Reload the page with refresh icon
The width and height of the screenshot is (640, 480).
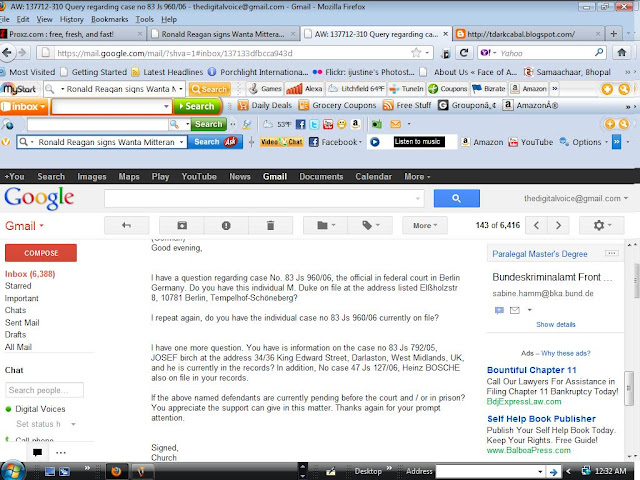[x=464, y=53]
